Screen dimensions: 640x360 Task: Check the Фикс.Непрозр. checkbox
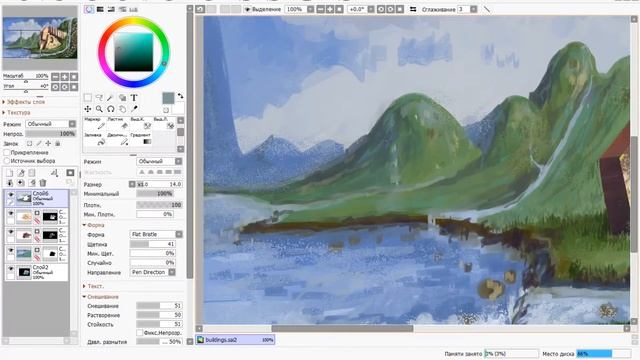click(140, 333)
